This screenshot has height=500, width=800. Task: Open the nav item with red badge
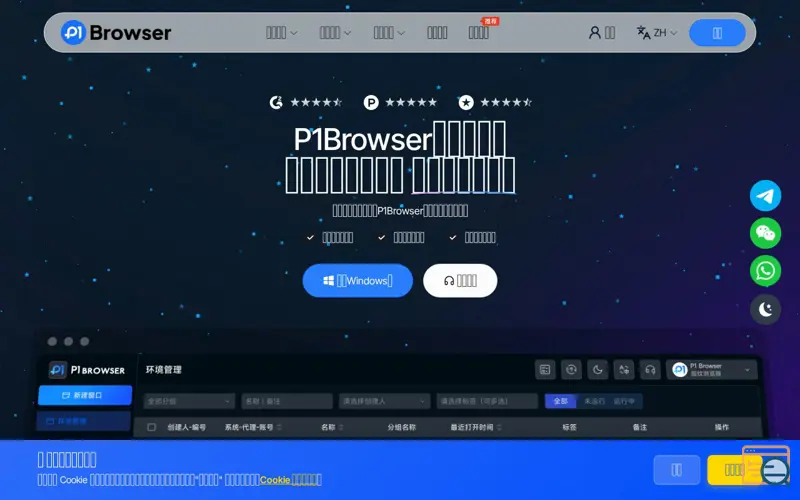tap(479, 33)
